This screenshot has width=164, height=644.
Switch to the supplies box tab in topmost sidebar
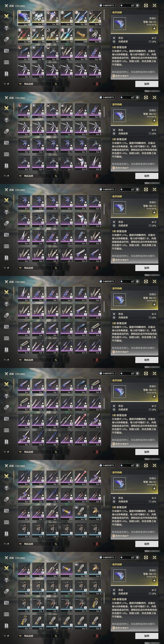[7, 62]
